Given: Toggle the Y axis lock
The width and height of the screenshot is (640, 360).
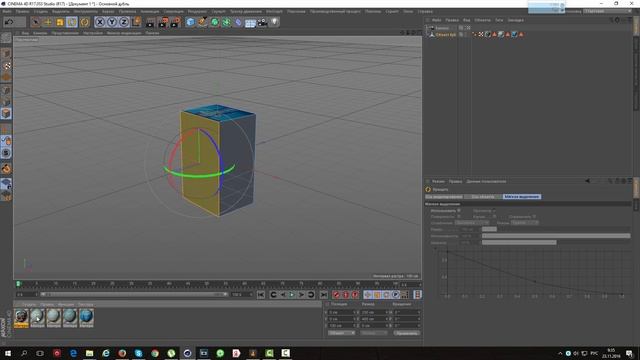Looking at the screenshot, I should point(112,22).
